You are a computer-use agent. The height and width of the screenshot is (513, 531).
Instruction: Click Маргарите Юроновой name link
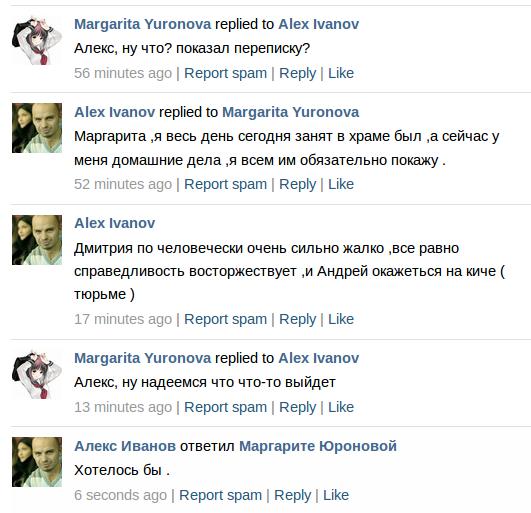318,446
